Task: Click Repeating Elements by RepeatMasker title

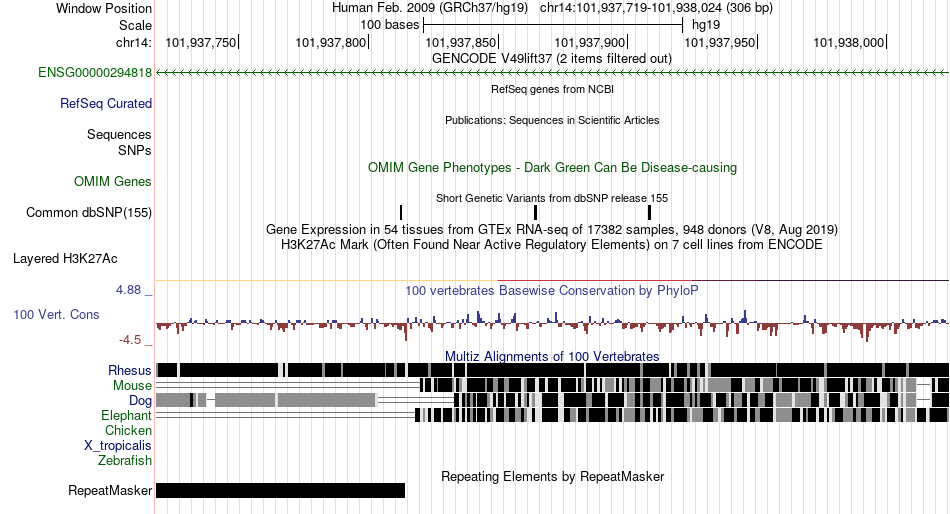Action: [552, 476]
